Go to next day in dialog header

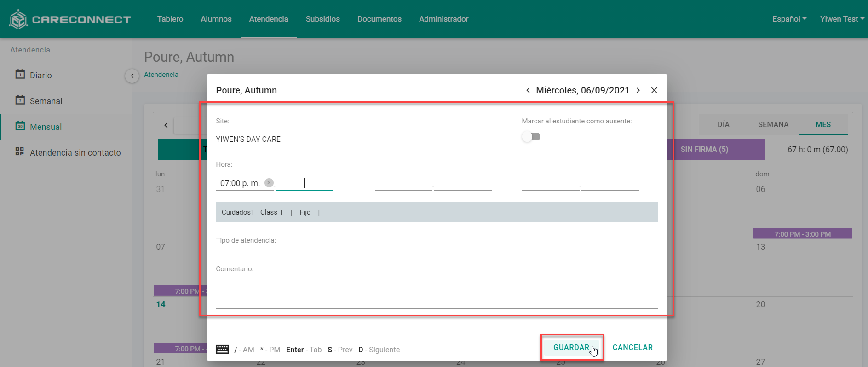coord(638,90)
